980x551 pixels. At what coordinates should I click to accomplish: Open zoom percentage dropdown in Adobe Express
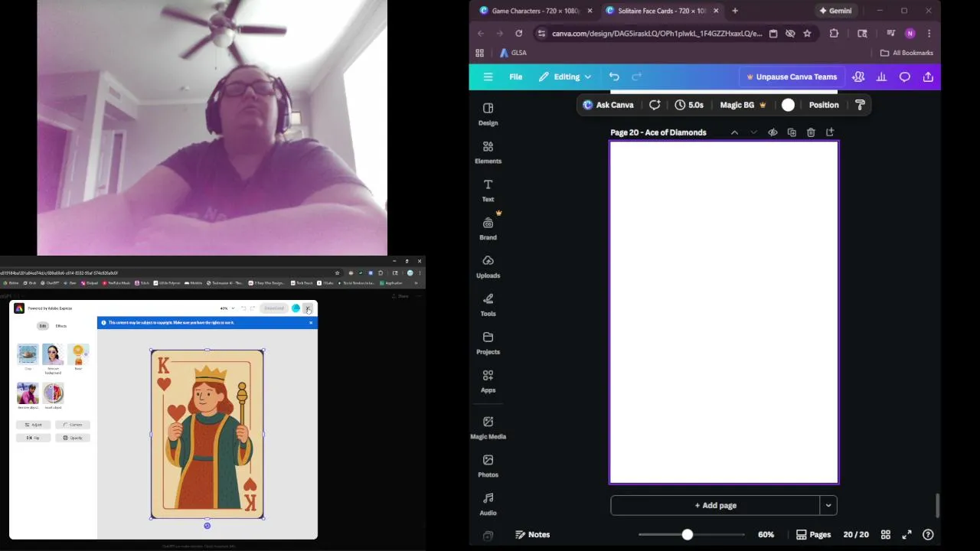pyautogui.click(x=227, y=308)
